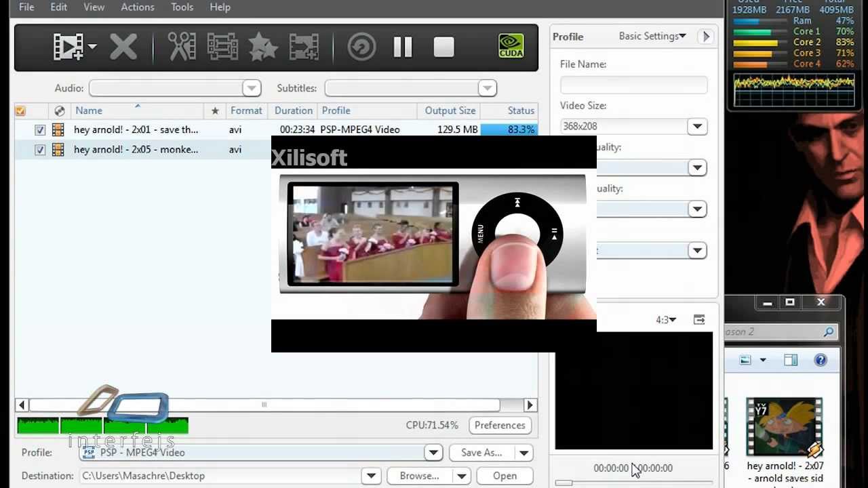Click the panel expand arrow next to Basic Settings
This screenshot has width=868, height=488.
(x=705, y=37)
